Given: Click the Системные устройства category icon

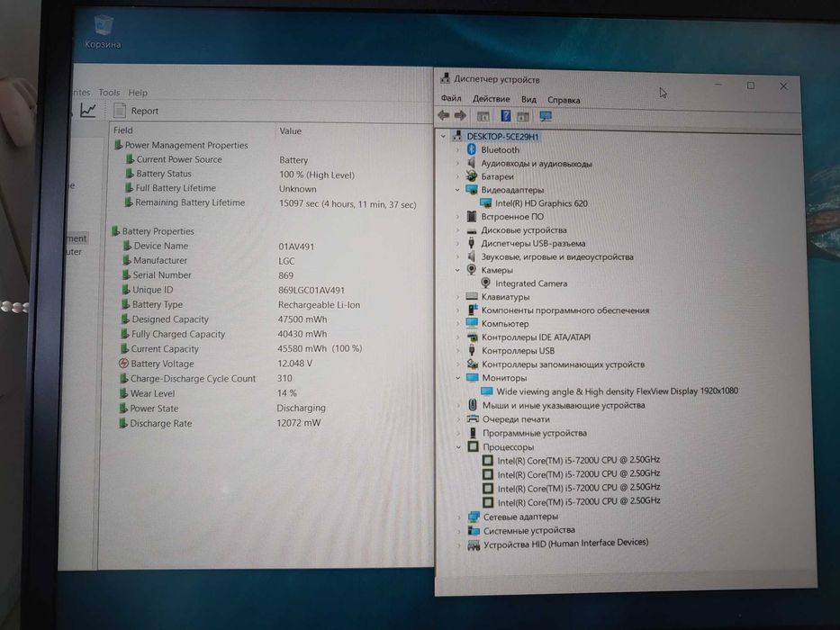Looking at the screenshot, I should click(474, 530).
